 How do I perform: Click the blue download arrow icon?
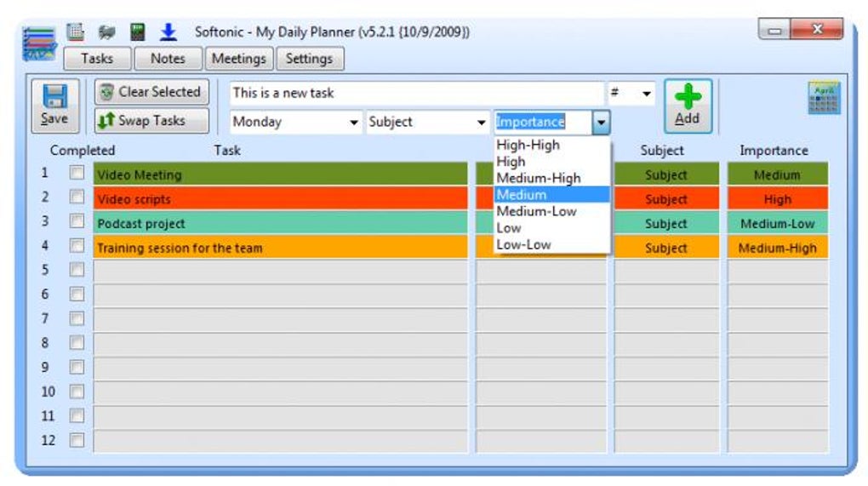click(x=168, y=32)
